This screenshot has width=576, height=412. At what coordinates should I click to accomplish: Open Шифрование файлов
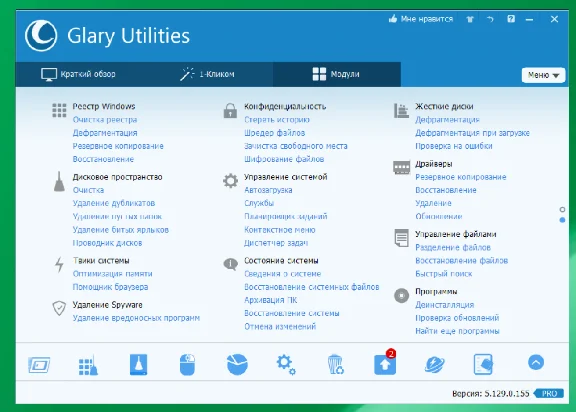[x=284, y=159]
